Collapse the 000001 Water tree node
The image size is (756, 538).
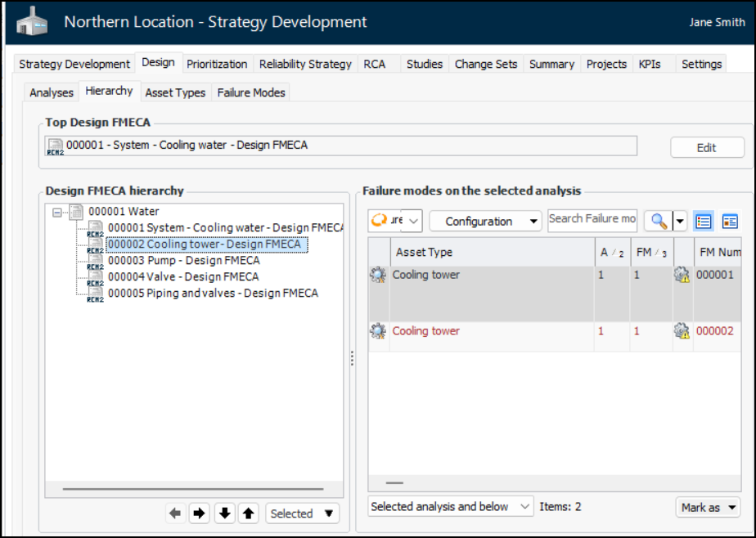pyautogui.click(x=57, y=212)
